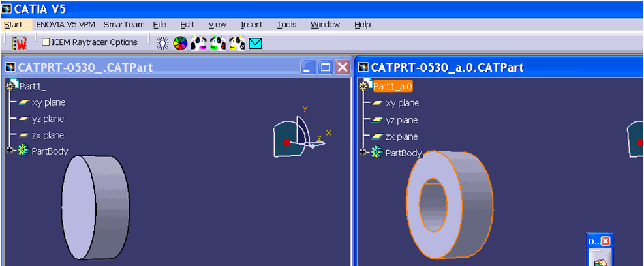Minimize the CATPRT-0530_.CATPart window

pyautogui.click(x=308, y=67)
